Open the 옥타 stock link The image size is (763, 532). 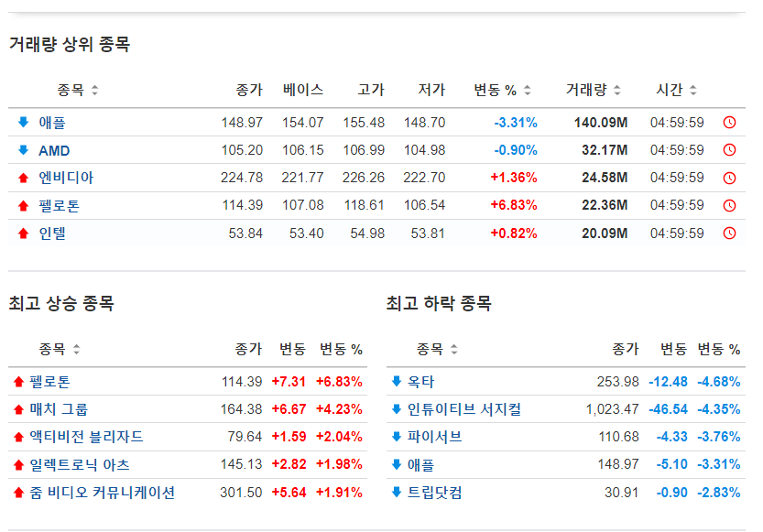pyautogui.click(x=420, y=382)
